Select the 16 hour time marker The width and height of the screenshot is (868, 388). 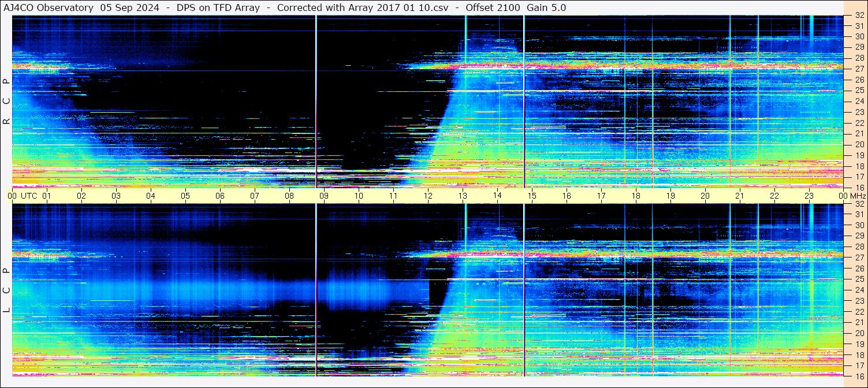pyautogui.click(x=567, y=196)
